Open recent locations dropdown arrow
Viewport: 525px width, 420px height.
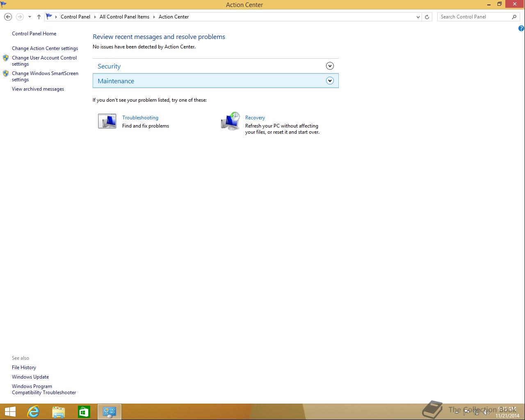click(x=30, y=17)
